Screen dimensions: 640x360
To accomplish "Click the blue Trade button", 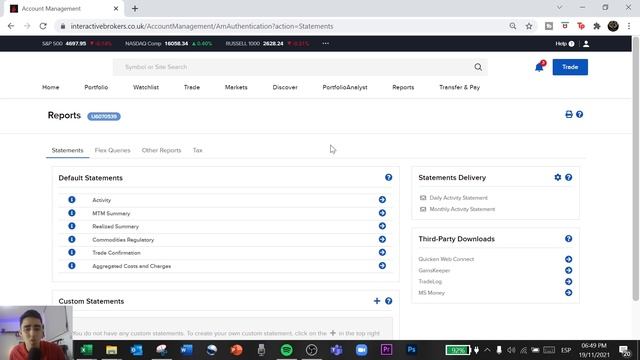I will (x=570, y=67).
